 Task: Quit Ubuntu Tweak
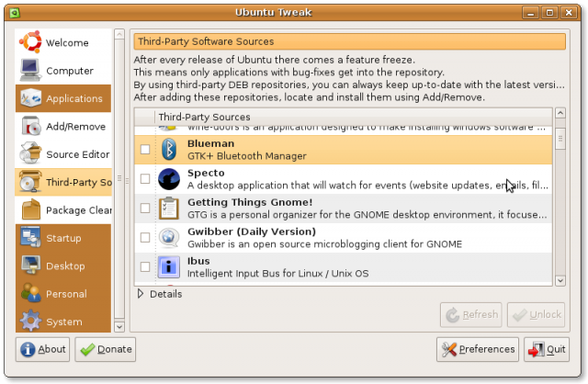point(547,349)
